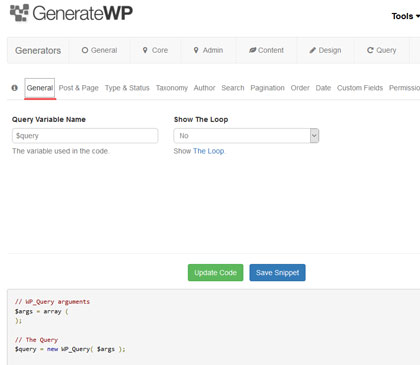Follow The Loop documentation link

(209, 151)
